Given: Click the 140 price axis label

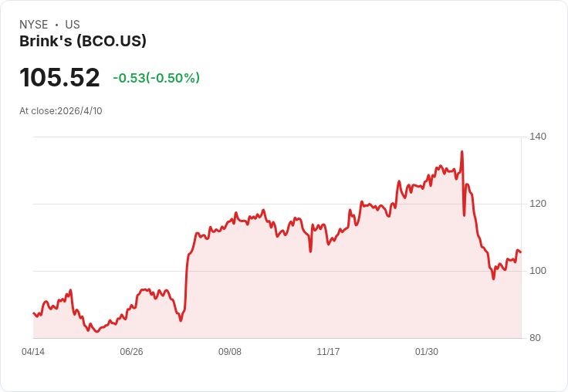Looking at the screenshot, I should click(x=538, y=137).
